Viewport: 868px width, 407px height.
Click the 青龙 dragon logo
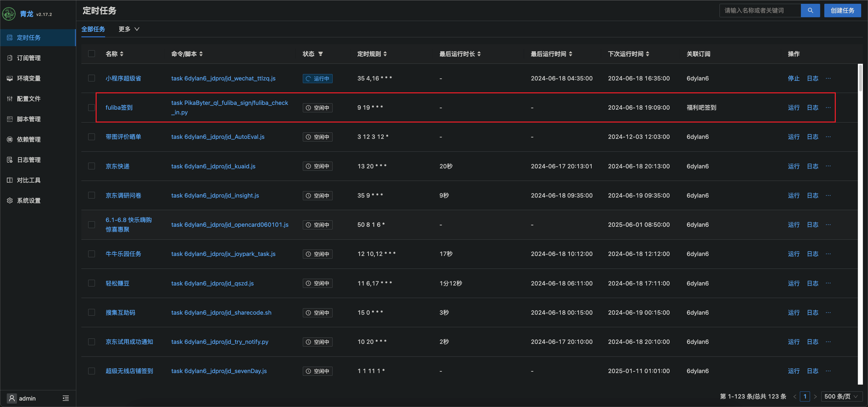pyautogui.click(x=9, y=14)
